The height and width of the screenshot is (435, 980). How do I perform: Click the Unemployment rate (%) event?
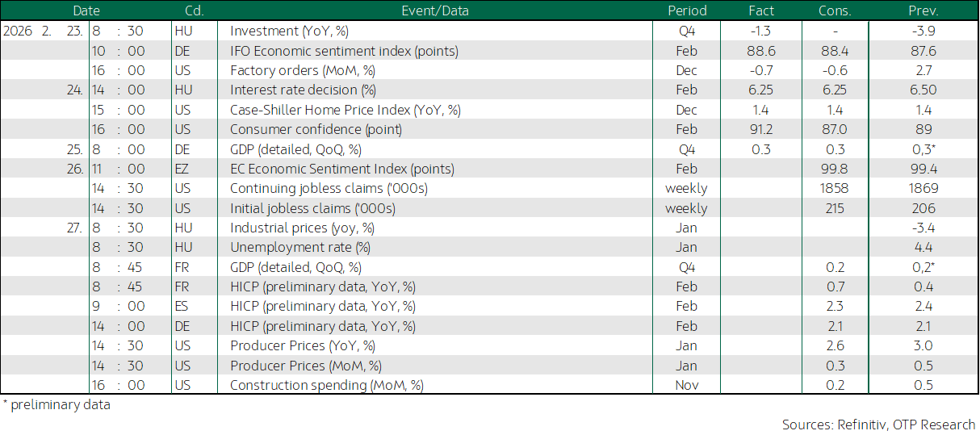[x=300, y=247]
